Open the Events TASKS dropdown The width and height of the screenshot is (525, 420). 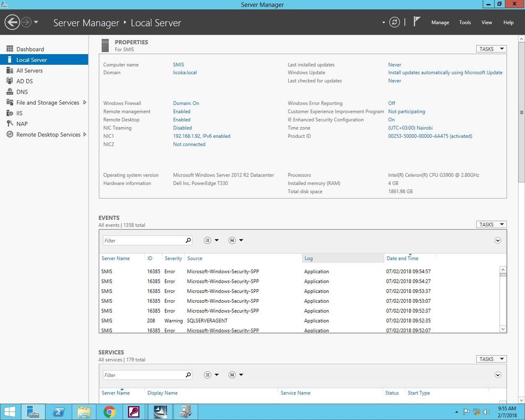pyautogui.click(x=491, y=224)
